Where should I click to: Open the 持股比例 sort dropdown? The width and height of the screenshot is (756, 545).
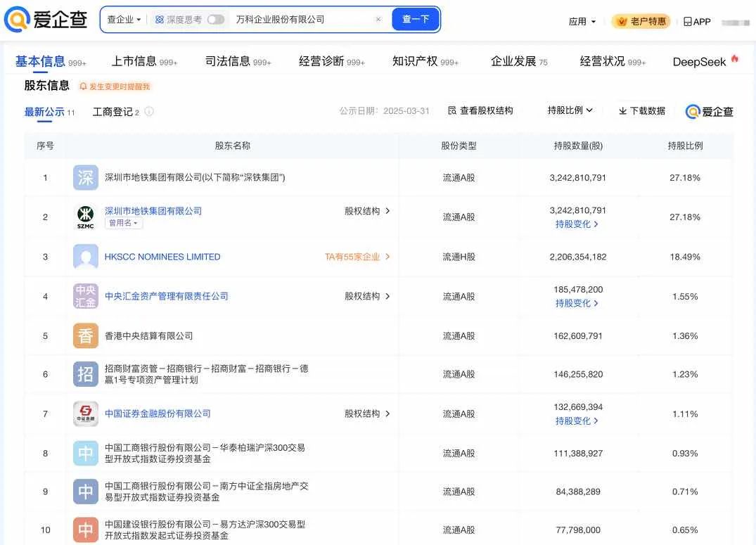click(570, 110)
